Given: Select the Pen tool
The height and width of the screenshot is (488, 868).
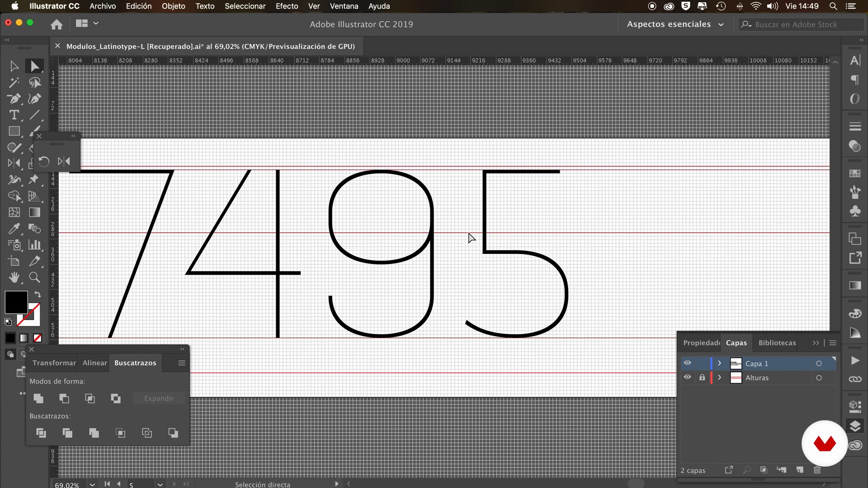Looking at the screenshot, I should (x=14, y=99).
